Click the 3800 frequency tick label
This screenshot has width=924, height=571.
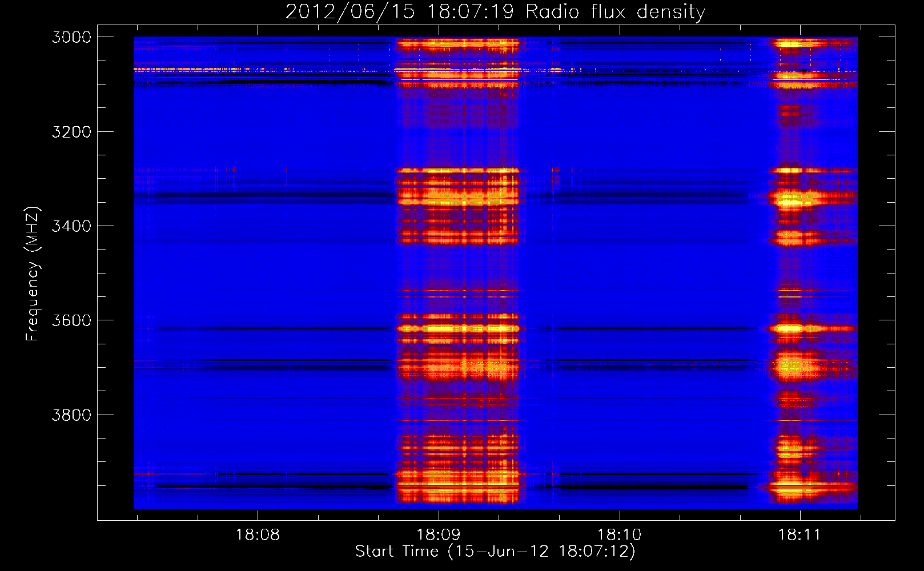tap(71, 415)
